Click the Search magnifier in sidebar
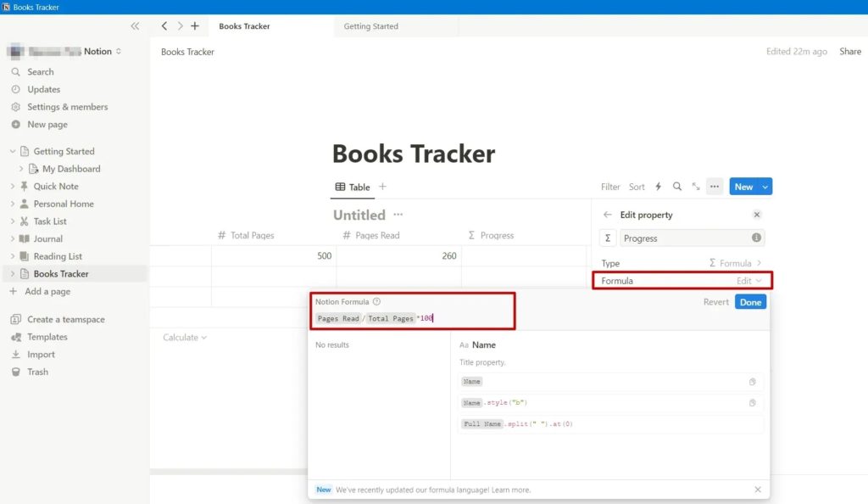This screenshot has height=504, width=868. [15, 72]
